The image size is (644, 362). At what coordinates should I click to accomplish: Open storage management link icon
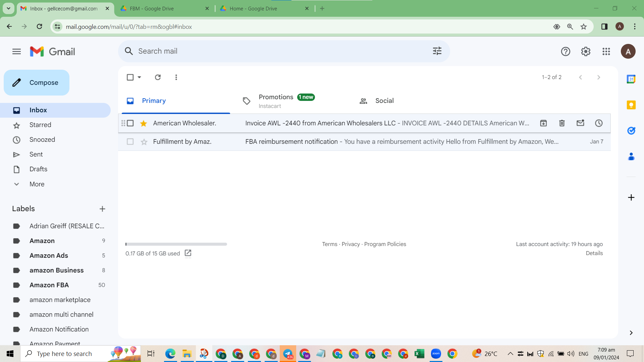click(188, 253)
